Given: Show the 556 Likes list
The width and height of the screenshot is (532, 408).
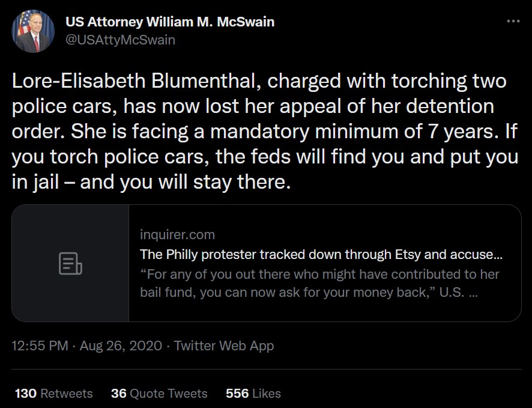Looking at the screenshot, I should [253, 394].
